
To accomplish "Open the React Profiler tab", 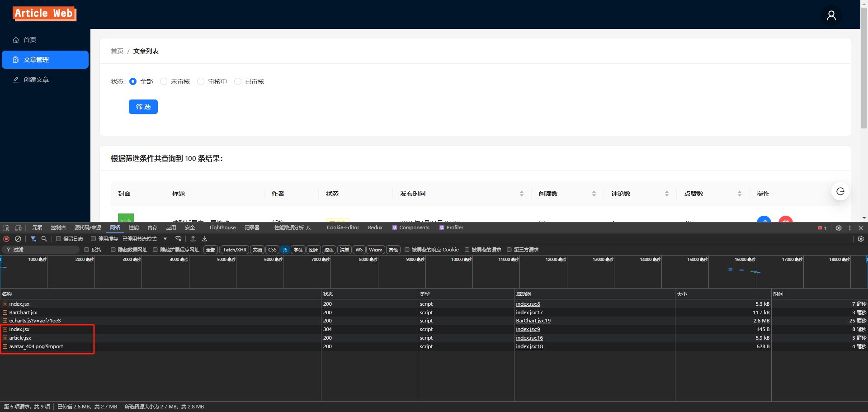I will [451, 228].
